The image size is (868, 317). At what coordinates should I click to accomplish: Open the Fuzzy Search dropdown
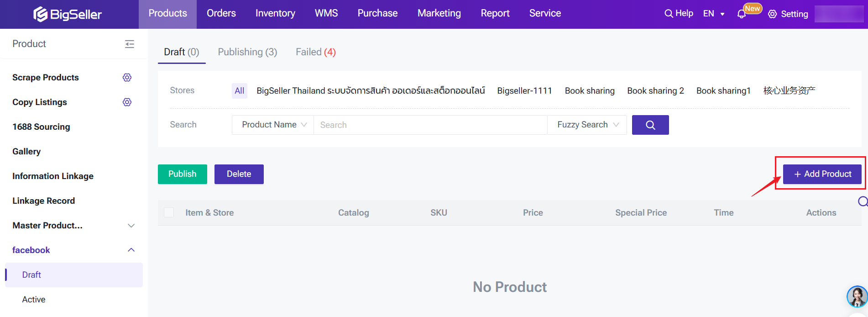point(587,125)
